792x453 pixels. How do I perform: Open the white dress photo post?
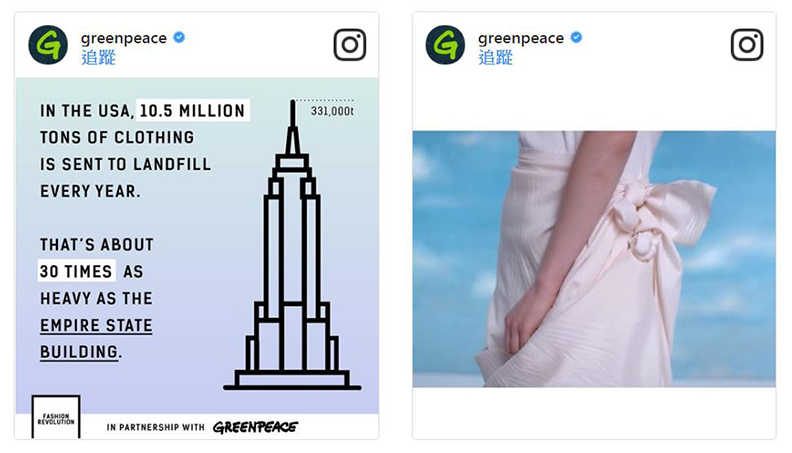click(594, 259)
